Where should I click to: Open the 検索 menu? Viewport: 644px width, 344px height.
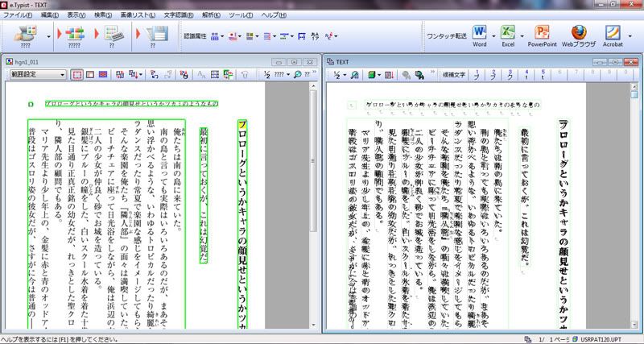click(103, 15)
